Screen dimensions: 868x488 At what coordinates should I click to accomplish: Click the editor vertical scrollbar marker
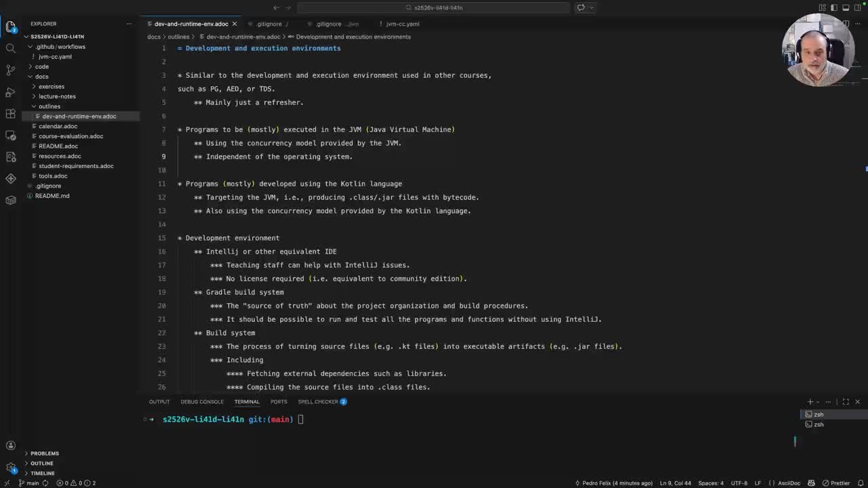[865, 169]
